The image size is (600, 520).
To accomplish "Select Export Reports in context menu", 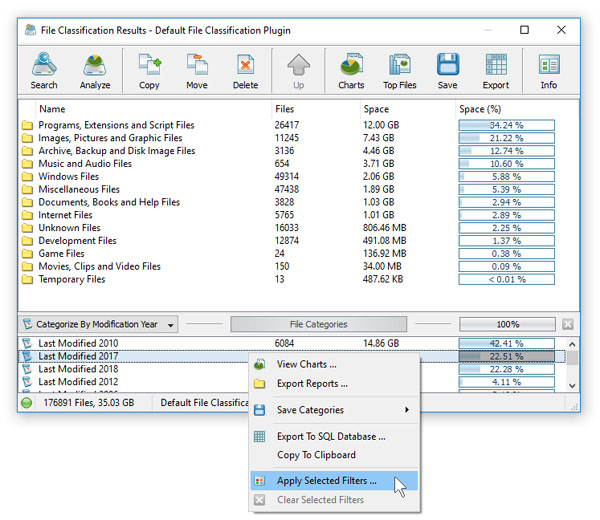I will click(334, 383).
